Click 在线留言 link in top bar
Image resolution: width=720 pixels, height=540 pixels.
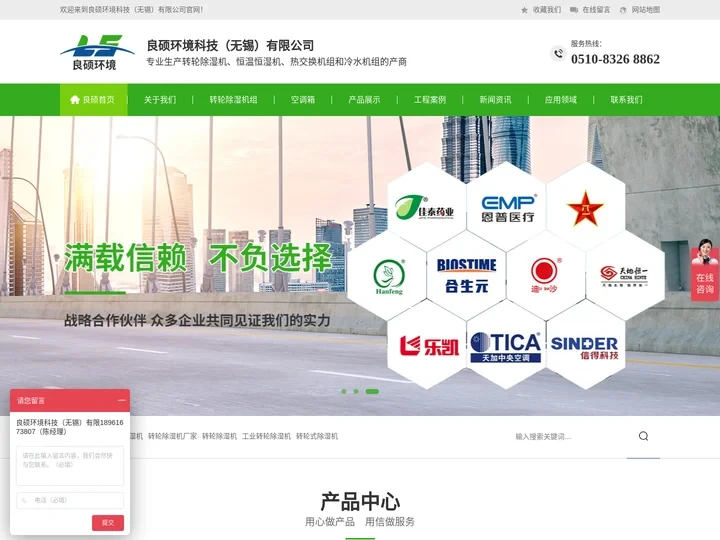coord(596,10)
